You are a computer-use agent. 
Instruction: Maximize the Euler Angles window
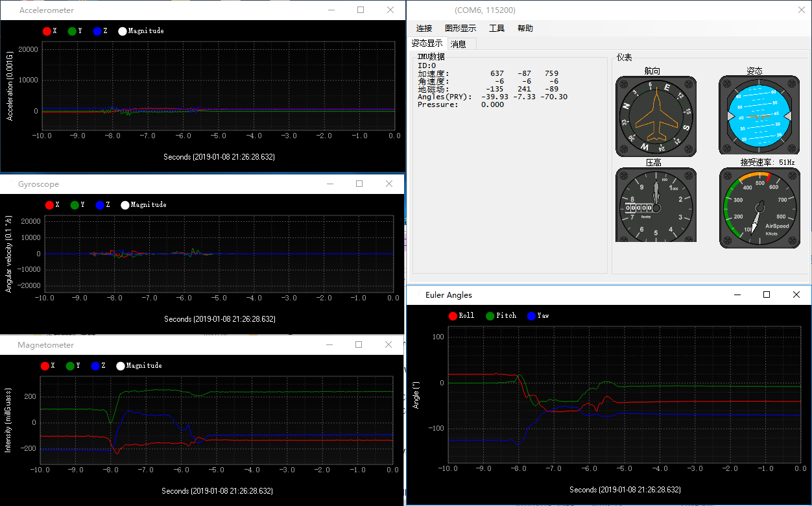click(767, 295)
